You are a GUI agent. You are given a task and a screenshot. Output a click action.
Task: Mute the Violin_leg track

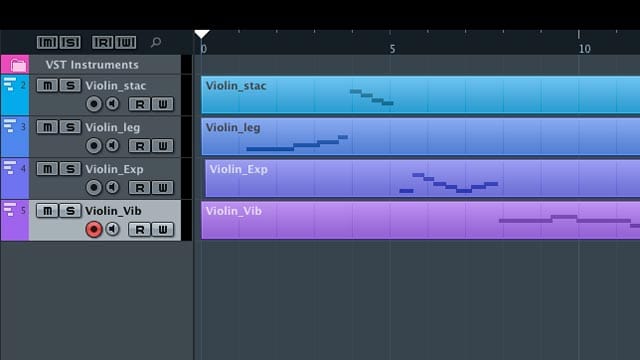click(x=47, y=127)
